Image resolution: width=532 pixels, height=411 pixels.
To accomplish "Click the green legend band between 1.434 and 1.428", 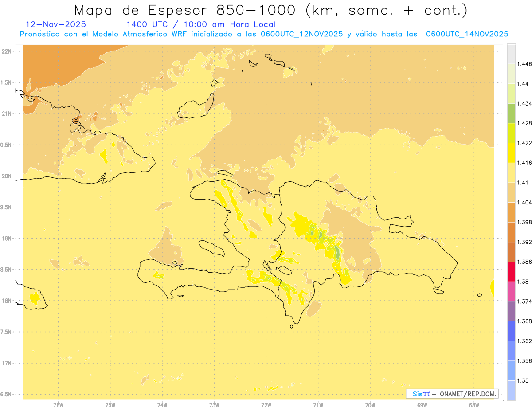I will pos(511,113).
